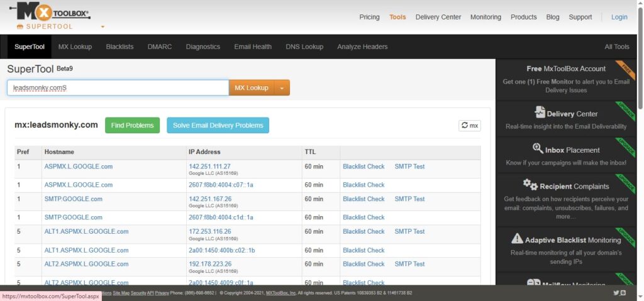Open the Twitter icon in the footer
This screenshot has height=301, width=644.
point(616,293)
